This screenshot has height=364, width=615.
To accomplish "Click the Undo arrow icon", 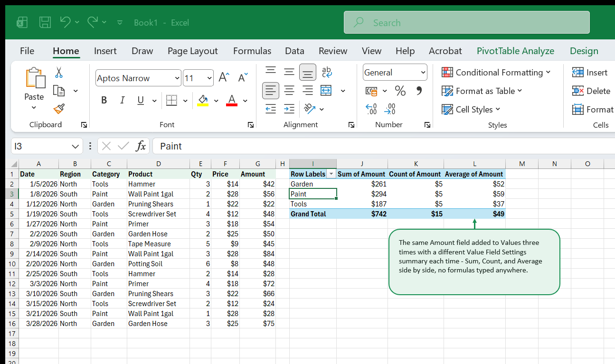I will 66,22.
